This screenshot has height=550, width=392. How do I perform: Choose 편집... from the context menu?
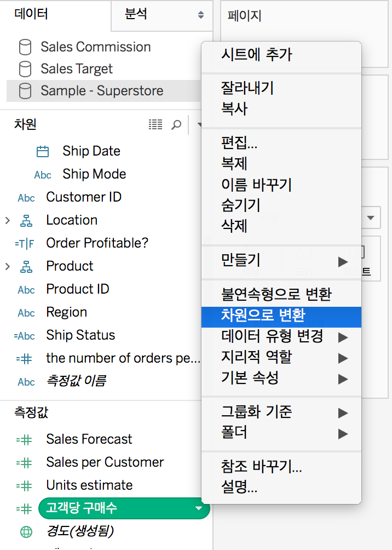(x=281, y=143)
